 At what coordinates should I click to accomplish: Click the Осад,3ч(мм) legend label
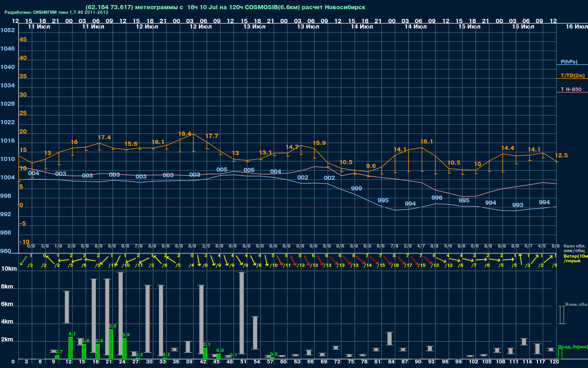click(x=573, y=346)
